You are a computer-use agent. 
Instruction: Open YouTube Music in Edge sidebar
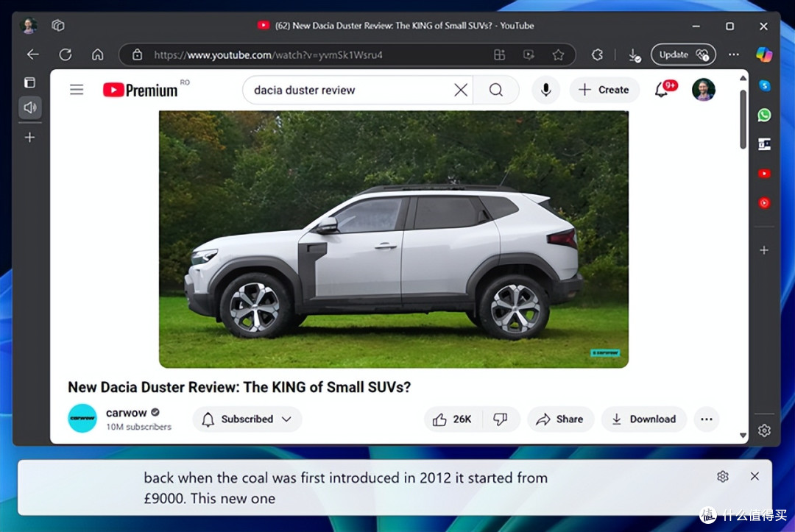(x=765, y=203)
